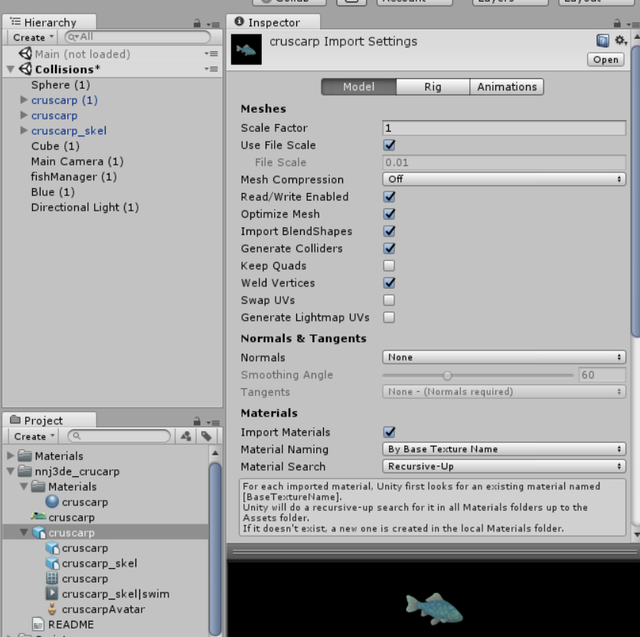This screenshot has width=640, height=637.
Task: Open the Inspector gear settings menu
Action: (621, 40)
